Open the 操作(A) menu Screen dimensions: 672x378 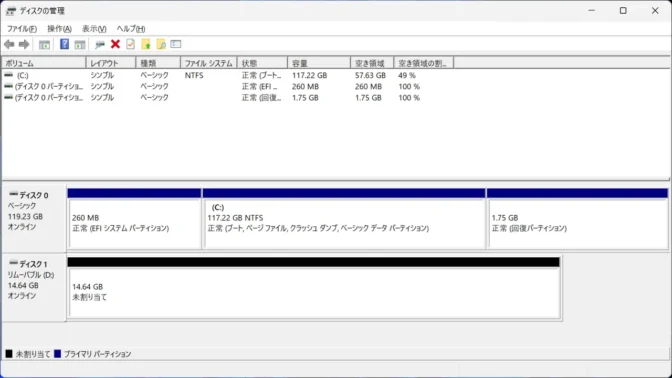(59, 29)
